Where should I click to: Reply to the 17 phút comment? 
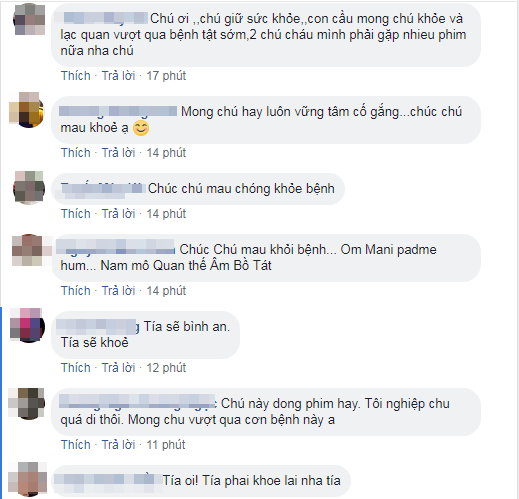tap(118, 76)
